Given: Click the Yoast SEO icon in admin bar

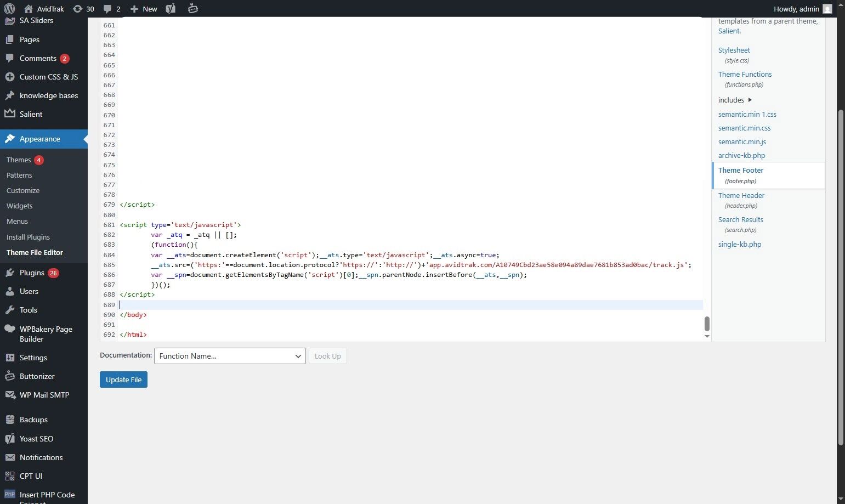Looking at the screenshot, I should pyautogui.click(x=170, y=8).
